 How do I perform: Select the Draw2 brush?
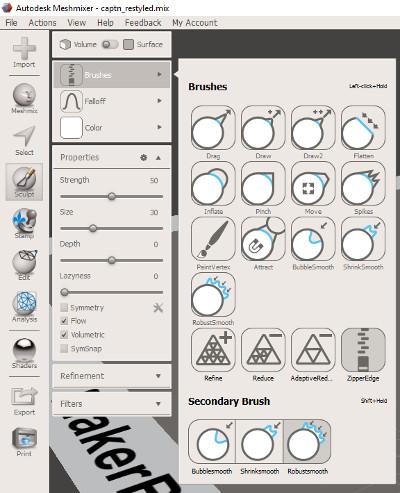(313, 128)
